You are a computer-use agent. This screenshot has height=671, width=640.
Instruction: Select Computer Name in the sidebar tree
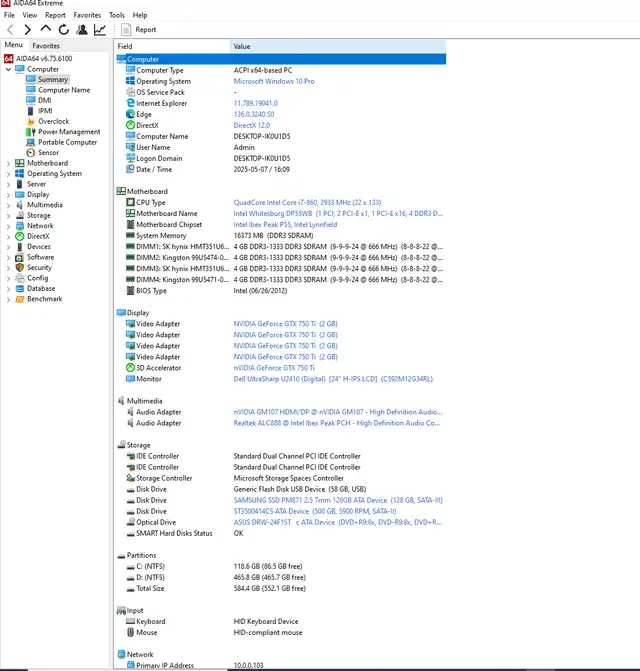coord(58,90)
